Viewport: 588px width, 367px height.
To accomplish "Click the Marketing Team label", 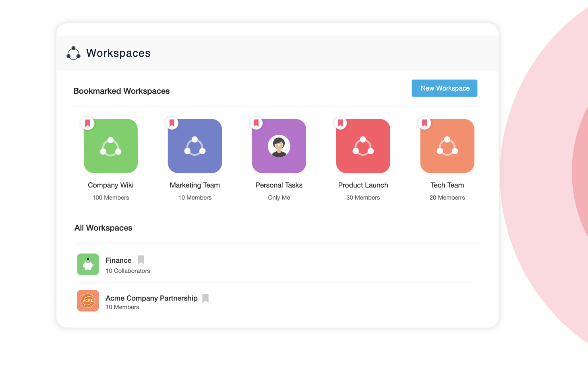I will click(195, 185).
